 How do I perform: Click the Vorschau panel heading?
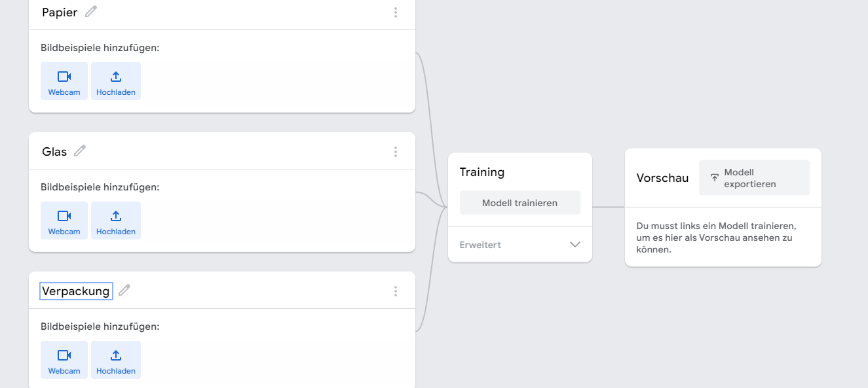pyautogui.click(x=662, y=177)
